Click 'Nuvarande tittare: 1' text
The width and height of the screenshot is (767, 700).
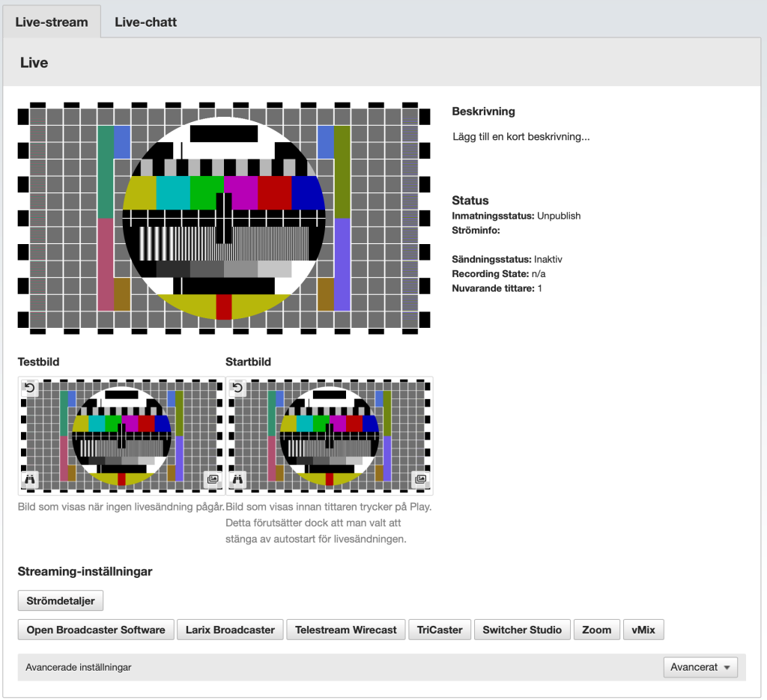[x=497, y=288]
